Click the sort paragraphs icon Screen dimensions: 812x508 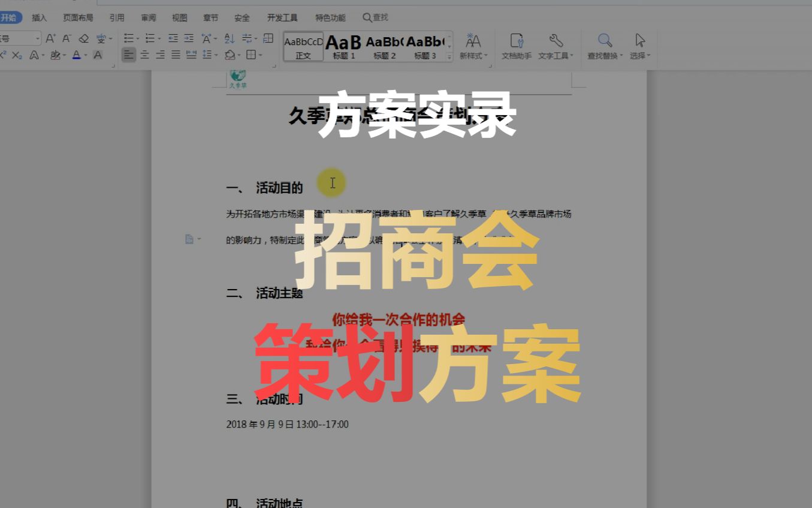click(x=228, y=38)
